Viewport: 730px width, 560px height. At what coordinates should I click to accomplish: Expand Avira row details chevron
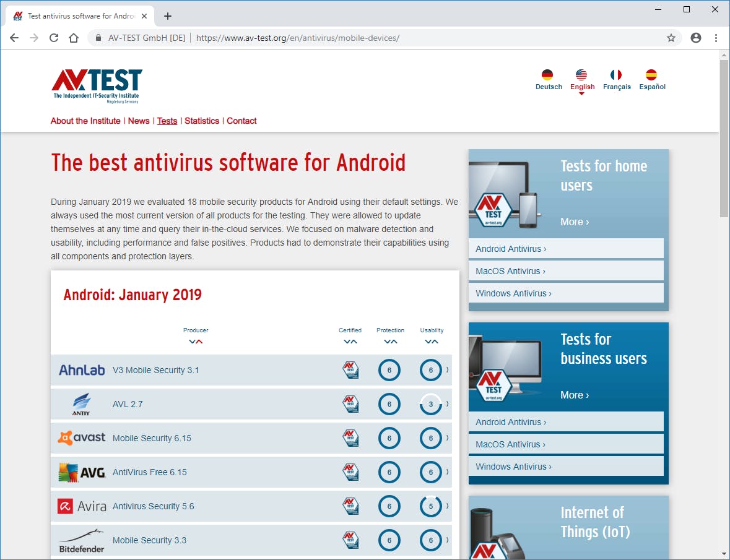[x=448, y=506]
